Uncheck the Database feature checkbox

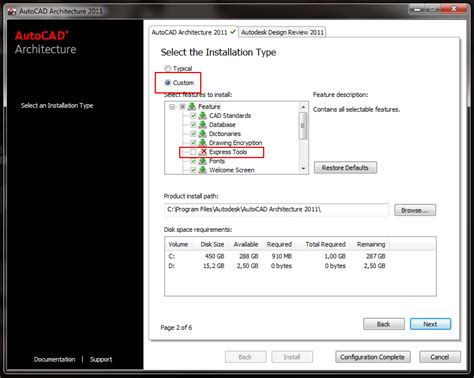193,125
